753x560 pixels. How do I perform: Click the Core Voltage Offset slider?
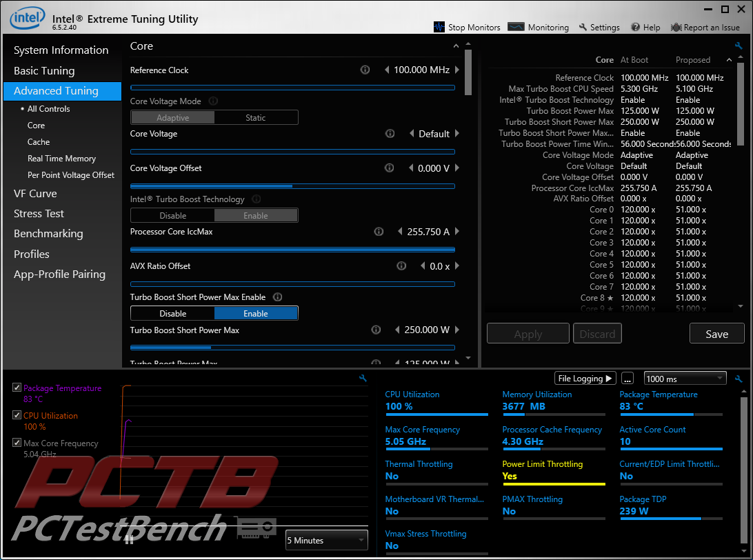[292, 186]
